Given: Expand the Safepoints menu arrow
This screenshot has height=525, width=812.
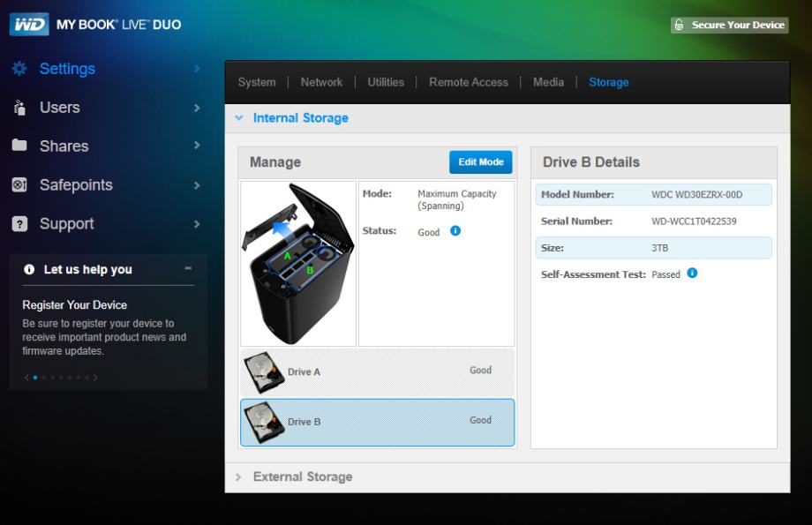Looking at the screenshot, I should pyautogui.click(x=196, y=185).
